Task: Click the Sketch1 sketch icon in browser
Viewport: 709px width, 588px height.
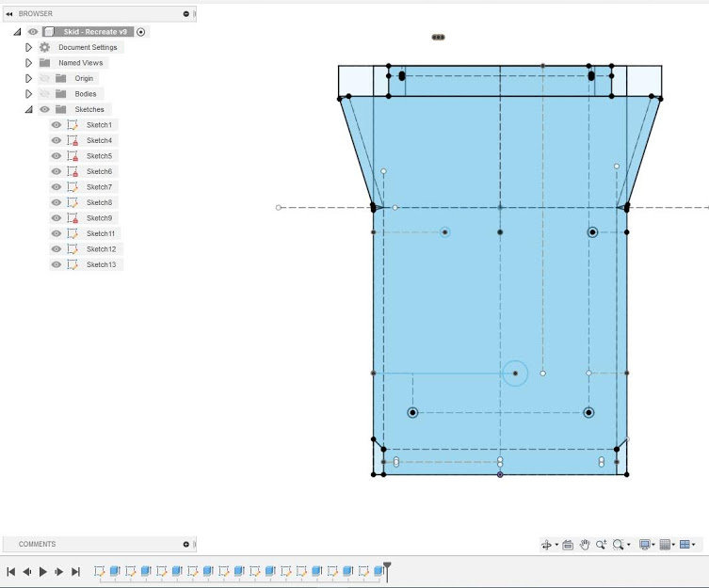Action: coord(73,125)
